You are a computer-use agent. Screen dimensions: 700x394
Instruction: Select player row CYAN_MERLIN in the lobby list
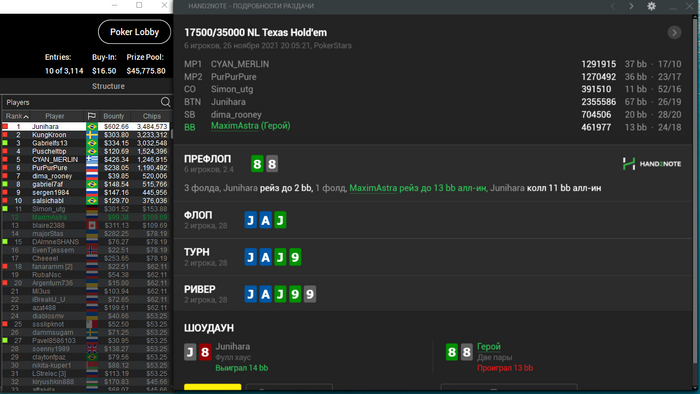click(86, 159)
